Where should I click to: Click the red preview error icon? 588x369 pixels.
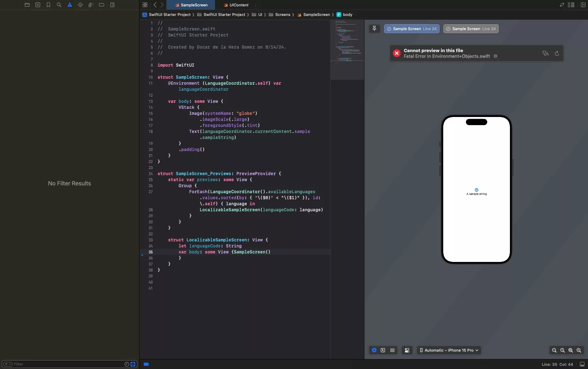pyautogui.click(x=397, y=53)
